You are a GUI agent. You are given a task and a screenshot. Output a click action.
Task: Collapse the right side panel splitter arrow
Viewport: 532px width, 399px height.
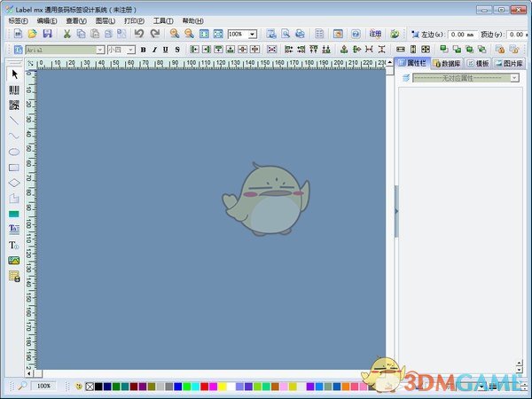click(396, 211)
